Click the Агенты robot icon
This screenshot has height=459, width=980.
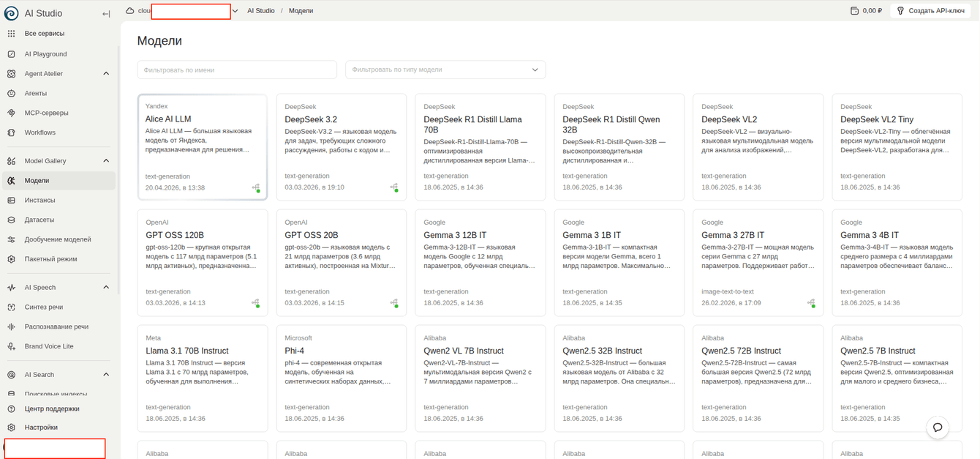tap(11, 94)
